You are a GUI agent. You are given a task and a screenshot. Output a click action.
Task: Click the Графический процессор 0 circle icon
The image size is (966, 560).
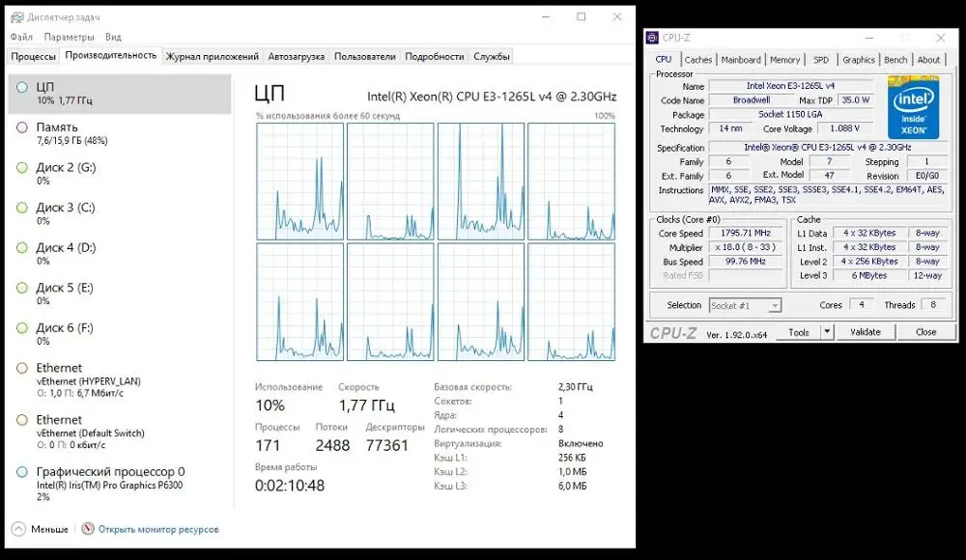pos(22,472)
